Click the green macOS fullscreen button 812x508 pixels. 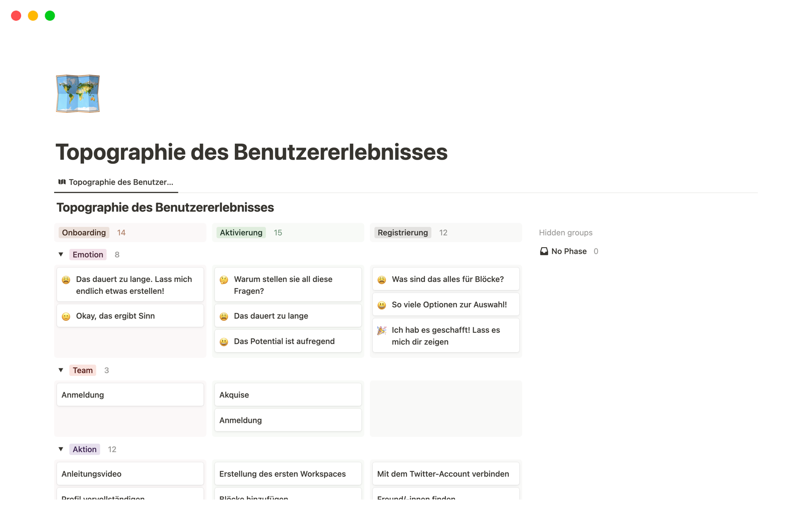point(50,16)
